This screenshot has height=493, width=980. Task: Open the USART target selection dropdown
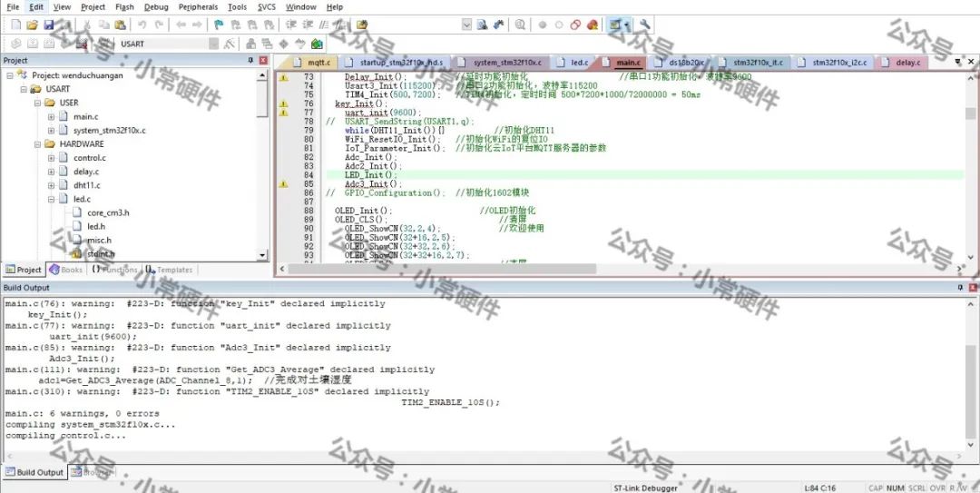coord(214,44)
